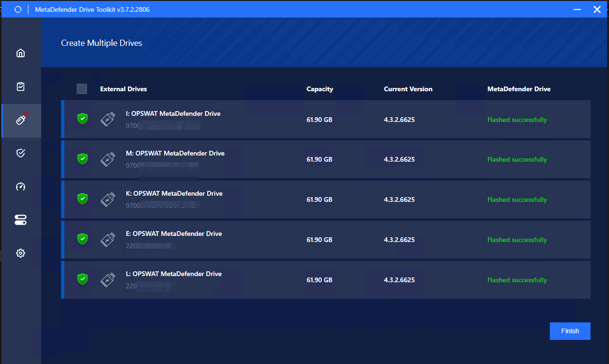Click Flashed successfully status for drive E:
This screenshot has height=364, width=609.
point(517,240)
